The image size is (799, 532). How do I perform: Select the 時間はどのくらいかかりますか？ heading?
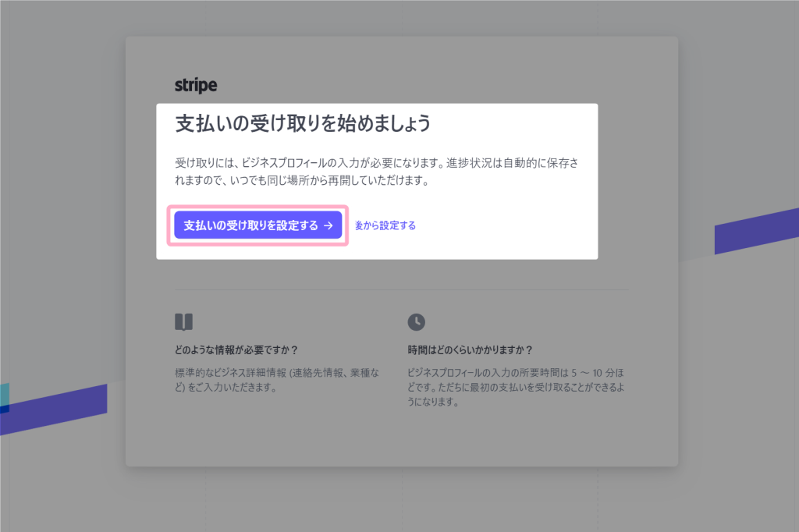475,349
